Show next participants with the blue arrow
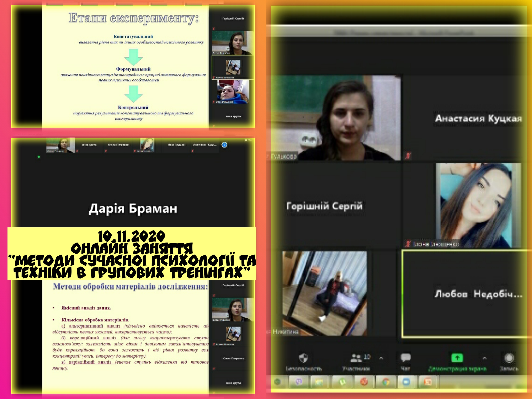Image resolution: width=532 pixels, height=399 pixels. click(224, 145)
